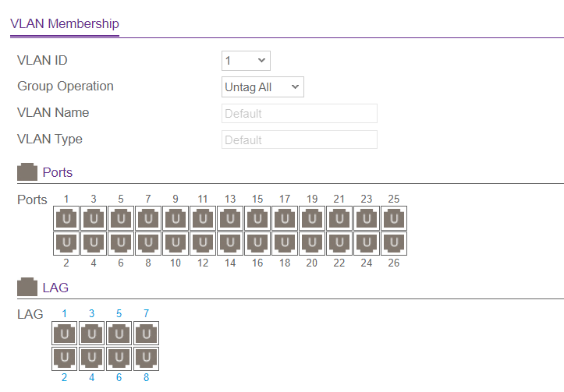The image size is (564, 392).
Task: Click LAG number 3 link
Action: coord(92,313)
